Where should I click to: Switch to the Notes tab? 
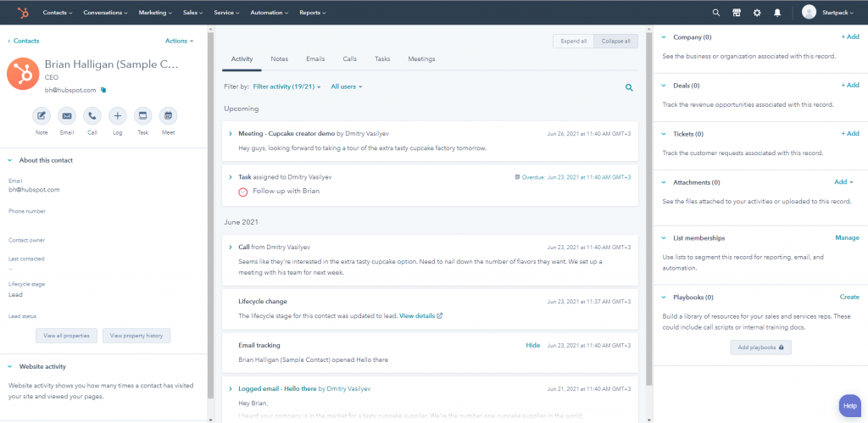tap(280, 58)
